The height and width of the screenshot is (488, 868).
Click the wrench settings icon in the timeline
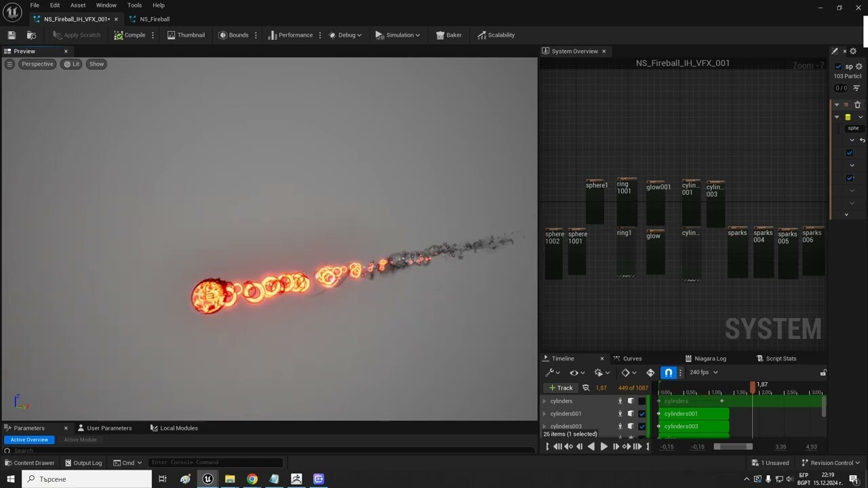(551, 373)
